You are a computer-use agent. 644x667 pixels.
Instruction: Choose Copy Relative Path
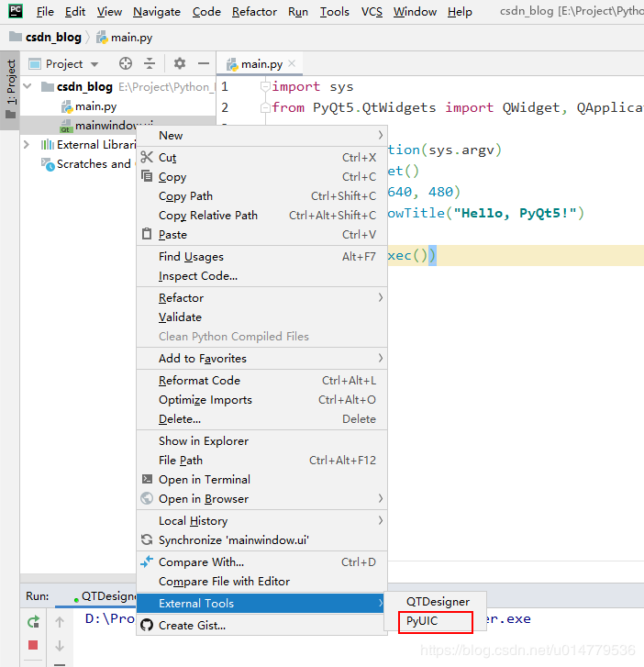point(261,216)
